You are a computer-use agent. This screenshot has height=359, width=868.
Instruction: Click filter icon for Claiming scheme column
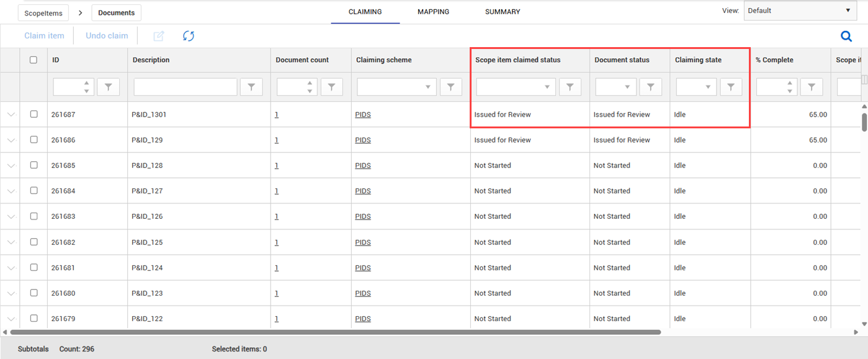click(451, 87)
